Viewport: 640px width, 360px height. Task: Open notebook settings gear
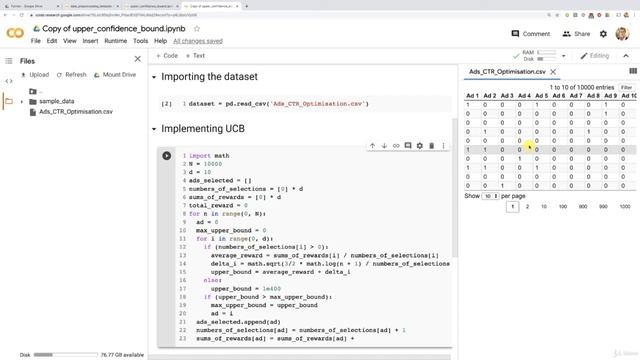603,34
